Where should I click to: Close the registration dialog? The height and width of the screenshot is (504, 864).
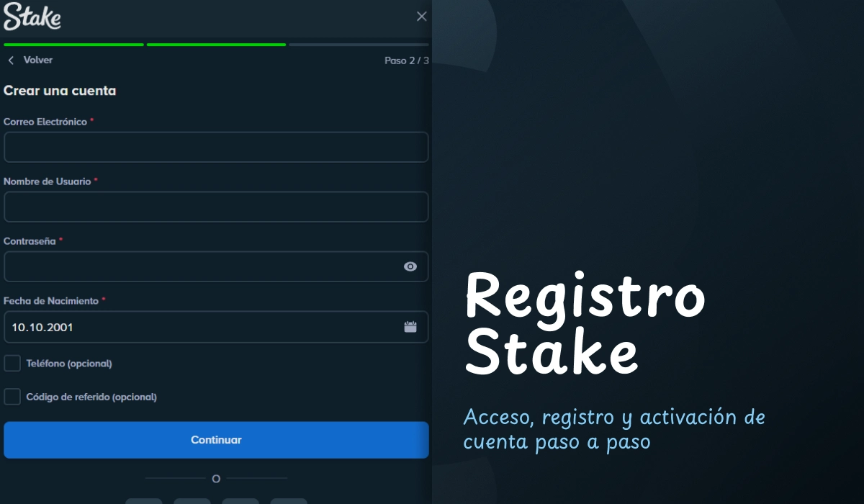[422, 17]
